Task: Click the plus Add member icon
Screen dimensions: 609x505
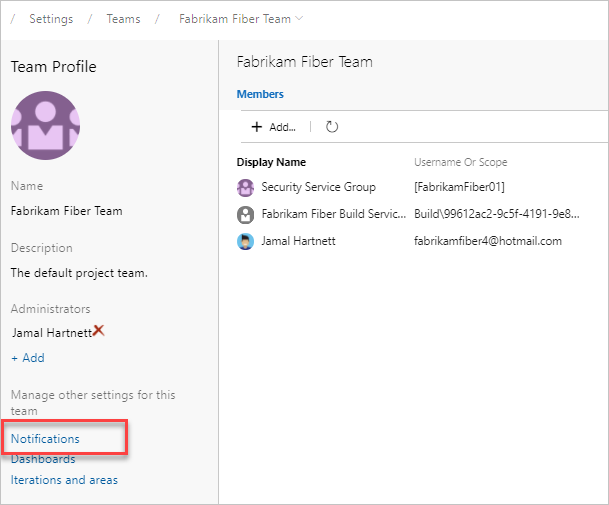Action: pyautogui.click(x=256, y=127)
